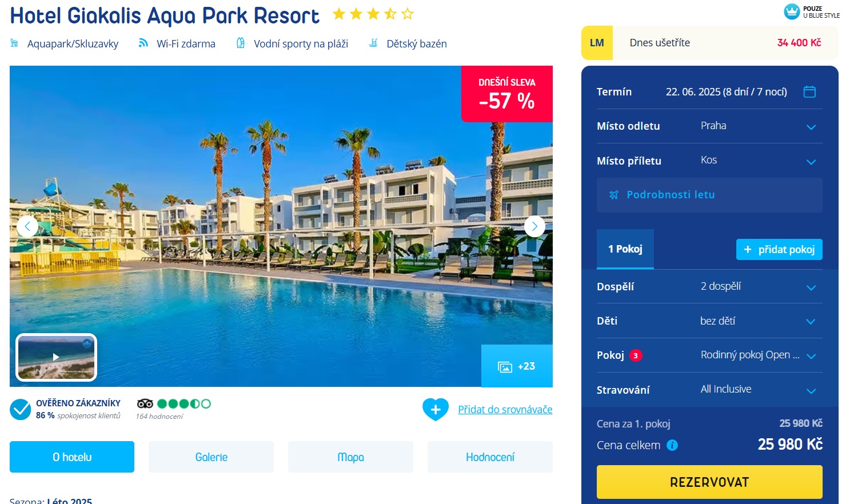Image resolution: width=862 pixels, height=504 pixels.
Task: Play the hotel video thumbnail
Action: pyautogui.click(x=56, y=357)
